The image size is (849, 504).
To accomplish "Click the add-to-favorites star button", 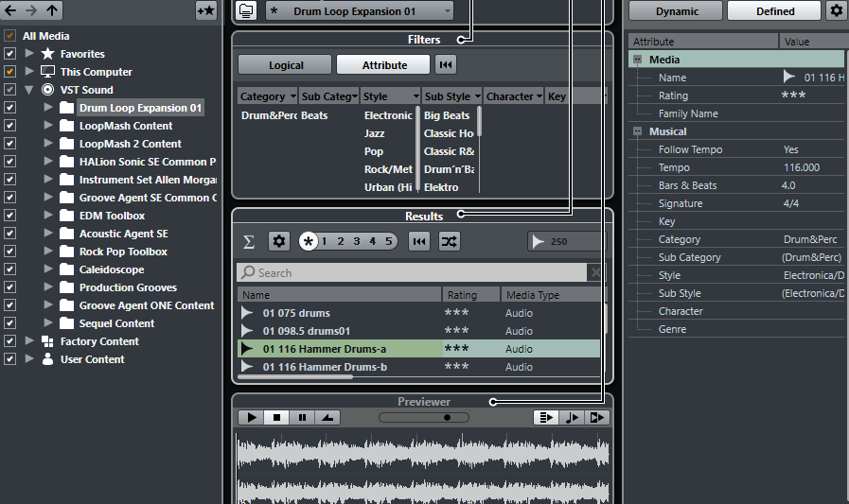I will [205, 10].
